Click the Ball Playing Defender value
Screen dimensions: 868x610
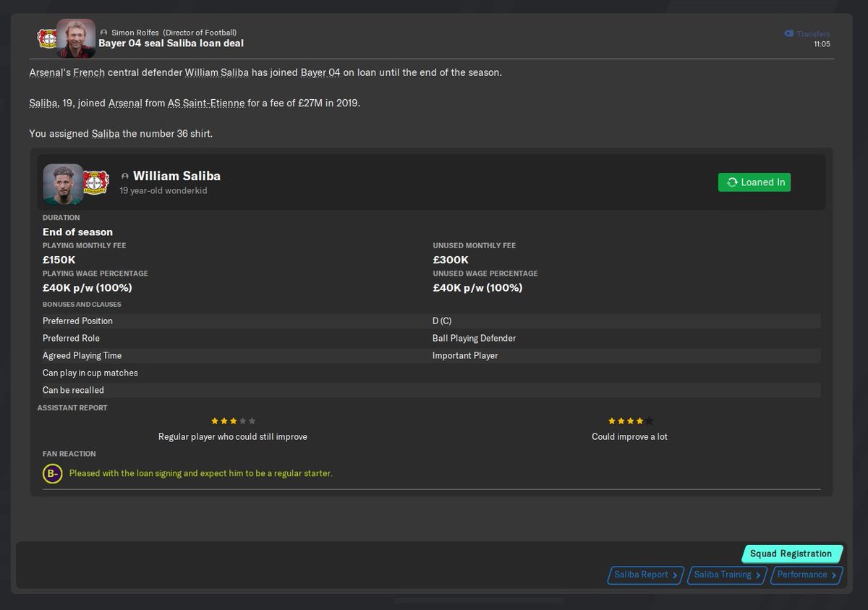[x=474, y=338]
